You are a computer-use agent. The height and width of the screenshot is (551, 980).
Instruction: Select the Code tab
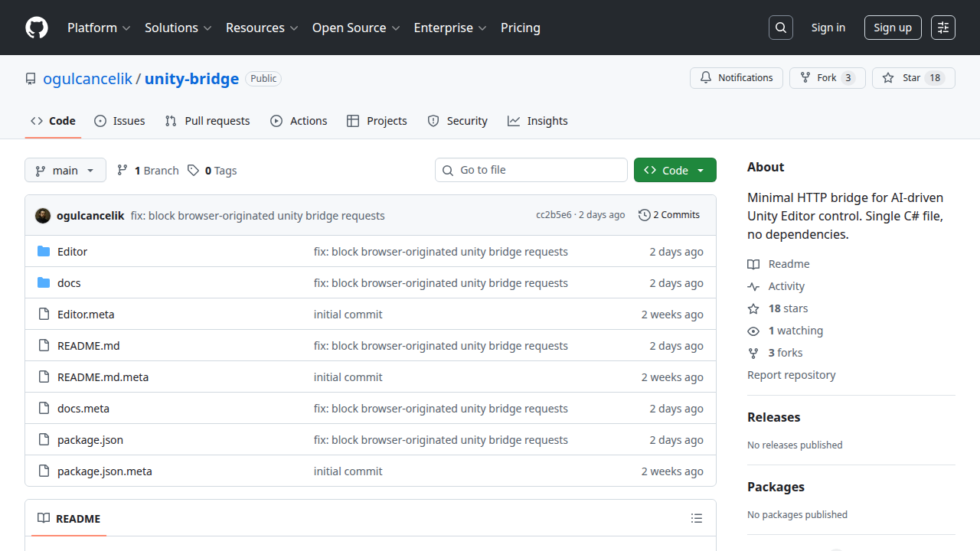[53, 121]
